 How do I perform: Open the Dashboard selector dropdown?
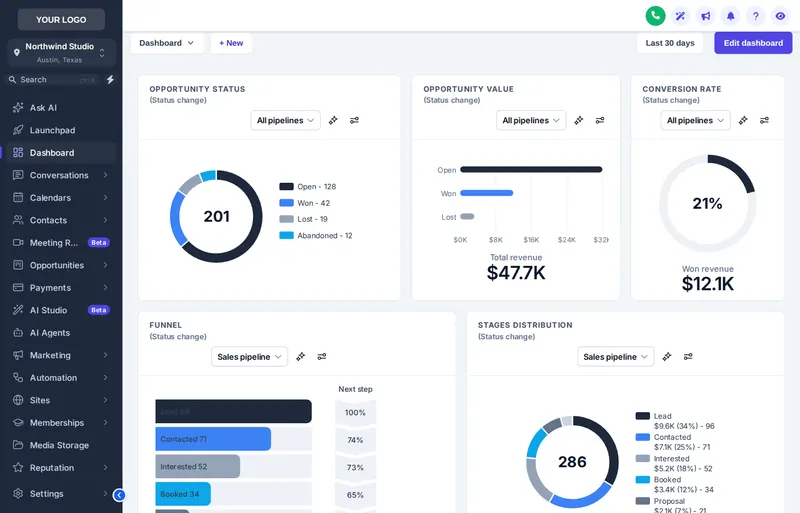click(166, 43)
